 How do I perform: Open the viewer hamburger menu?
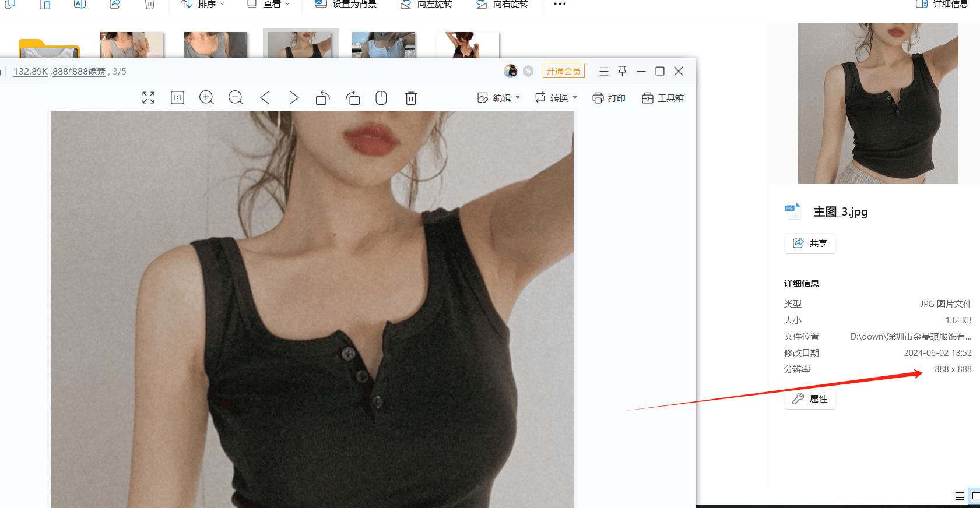point(604,71)
